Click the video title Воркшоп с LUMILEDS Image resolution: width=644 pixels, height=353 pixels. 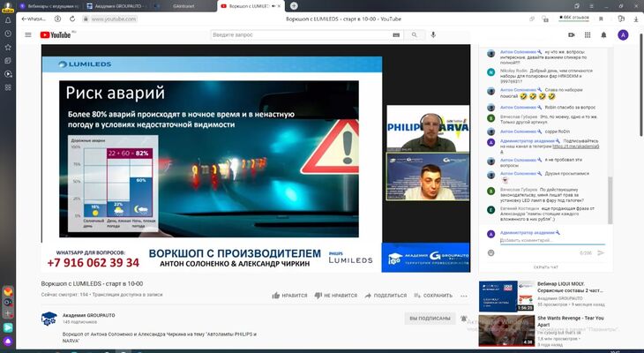(92, 283)
